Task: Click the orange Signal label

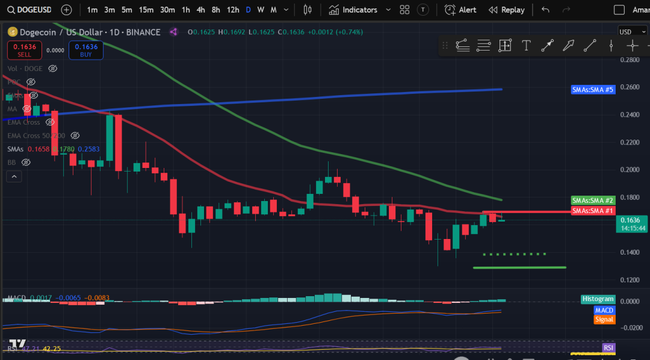Action: tap(604, 319)
